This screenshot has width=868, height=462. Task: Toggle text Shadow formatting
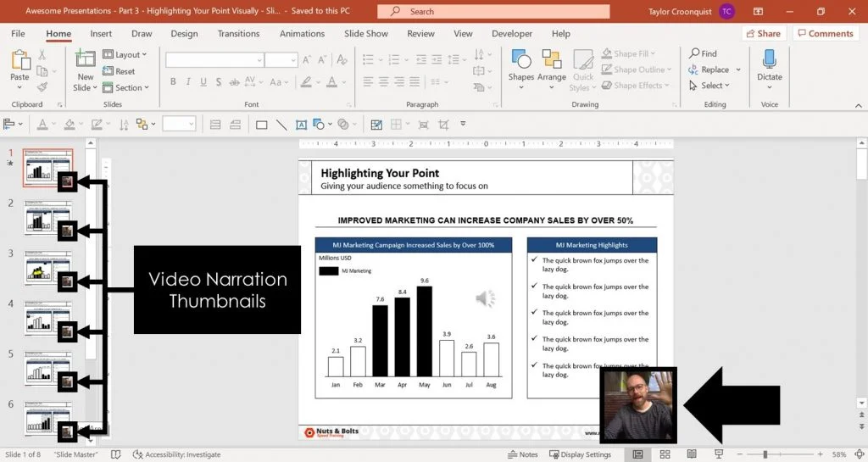coord(219,82)
